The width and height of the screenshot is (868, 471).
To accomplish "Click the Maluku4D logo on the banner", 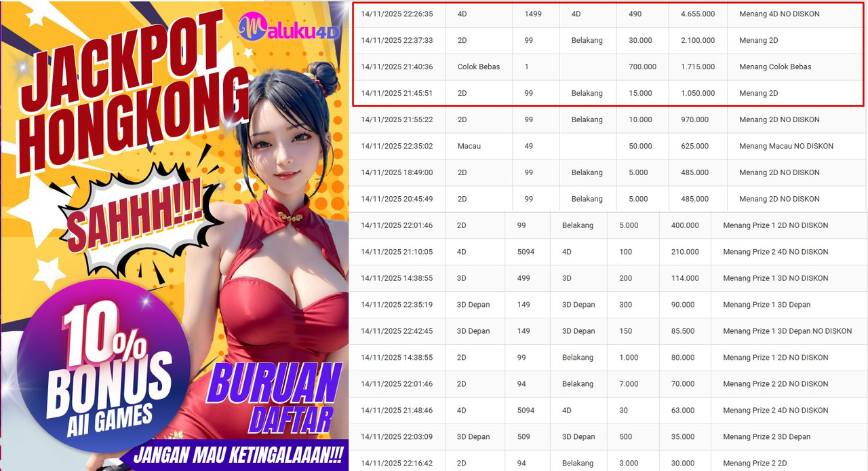I will coord(290,27).
